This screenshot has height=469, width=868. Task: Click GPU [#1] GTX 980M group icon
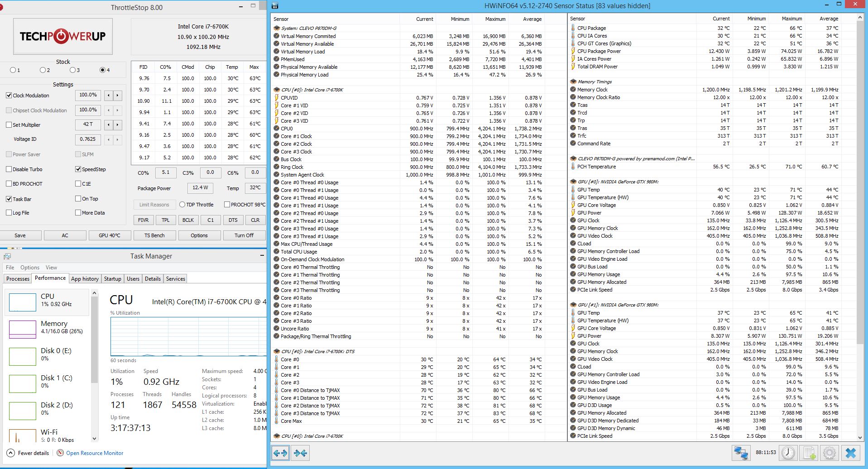573,305
